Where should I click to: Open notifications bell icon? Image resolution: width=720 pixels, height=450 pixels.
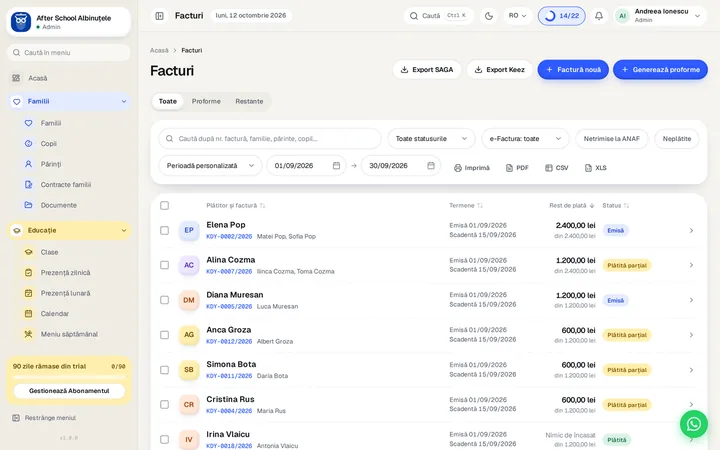click(599, 16)
